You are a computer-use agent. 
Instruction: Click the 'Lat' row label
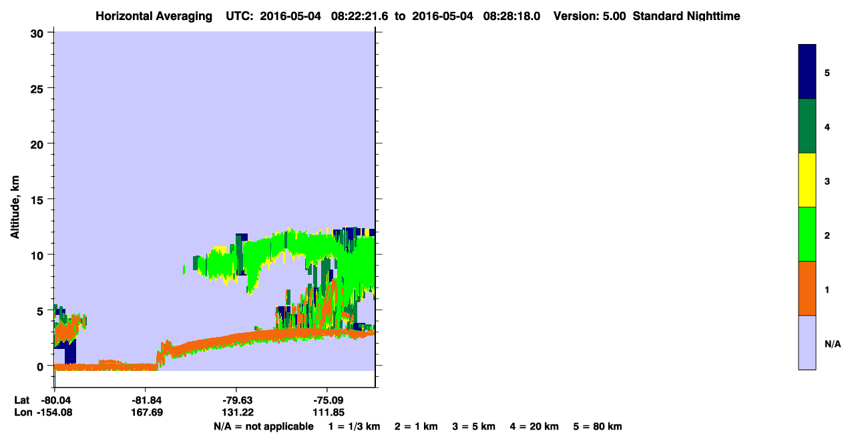pyautogui.click(x=22, y=400)
